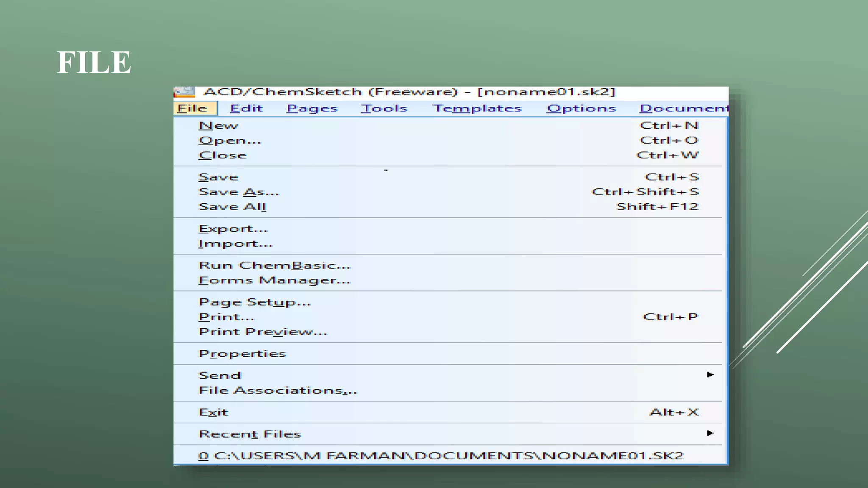The height and width of the screenshot is (488, 868).
Task: Select Import... menu item
Action: point(236,244)
